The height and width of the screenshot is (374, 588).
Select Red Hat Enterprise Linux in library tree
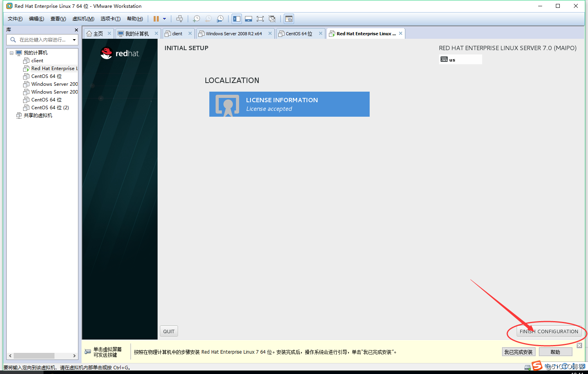[54, 69]
